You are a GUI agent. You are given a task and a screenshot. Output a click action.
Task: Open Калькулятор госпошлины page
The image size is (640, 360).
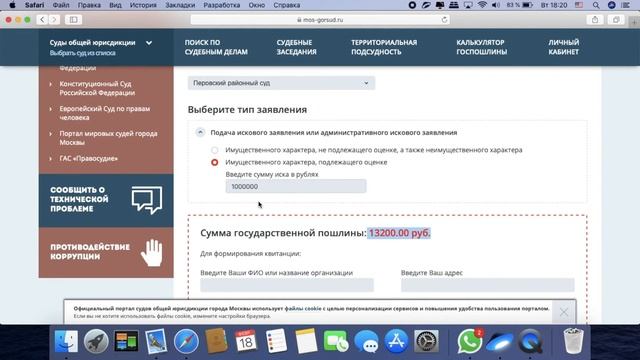(482, 47)
